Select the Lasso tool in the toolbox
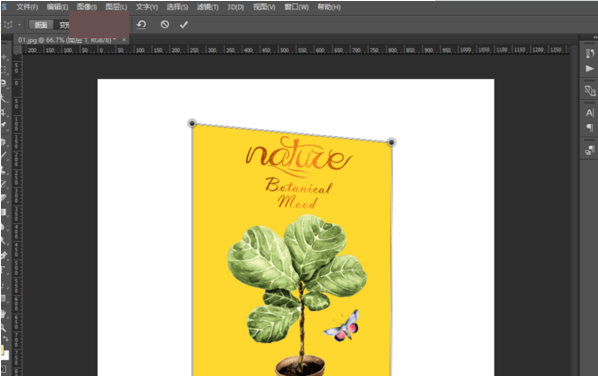 point(4,84)
